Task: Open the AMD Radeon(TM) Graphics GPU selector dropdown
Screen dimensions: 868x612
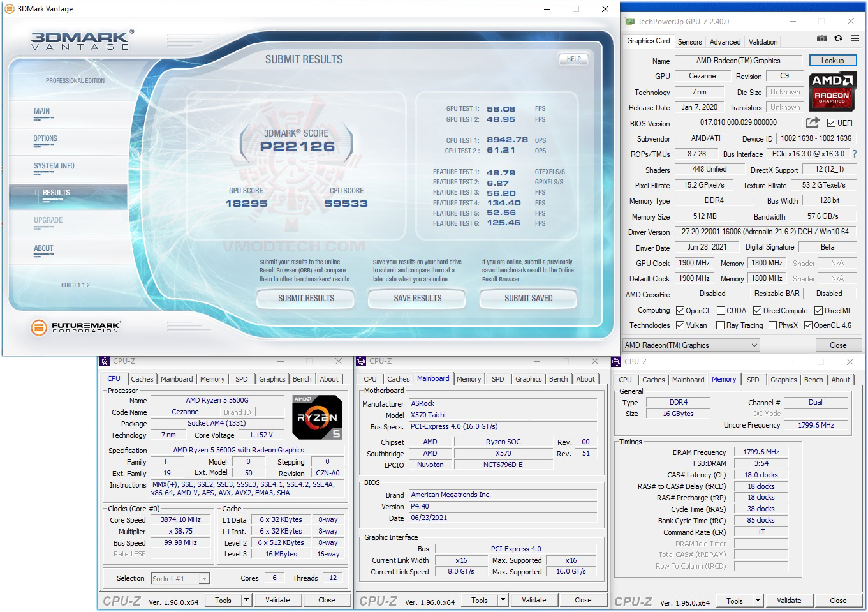Action: pyautogui.click(x=691, y=345)
